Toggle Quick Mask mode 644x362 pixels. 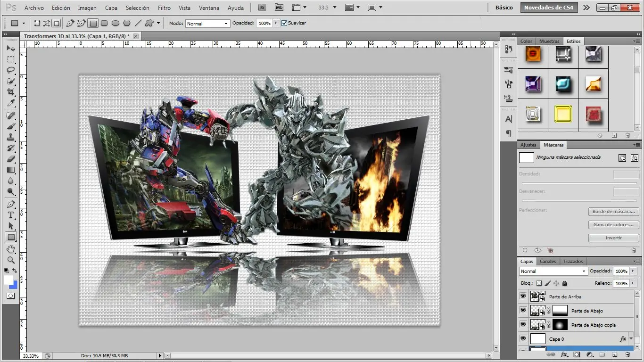(x=10, y=296)
